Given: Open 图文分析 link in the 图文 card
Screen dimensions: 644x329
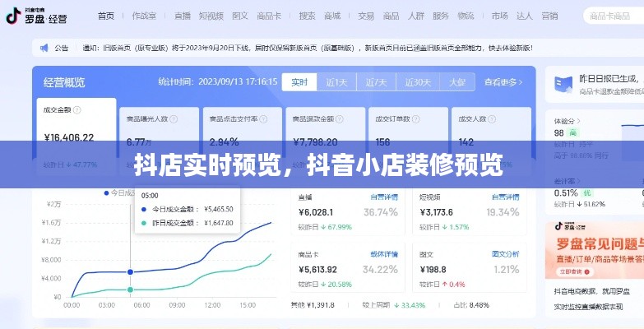Looking at the screenshot, I should pos(505,254).
